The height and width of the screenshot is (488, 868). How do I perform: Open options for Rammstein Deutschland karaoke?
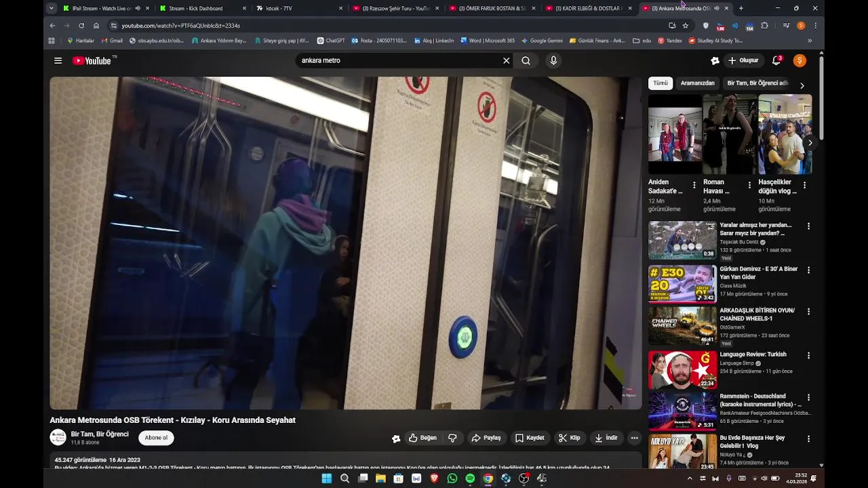coord(808,397)
